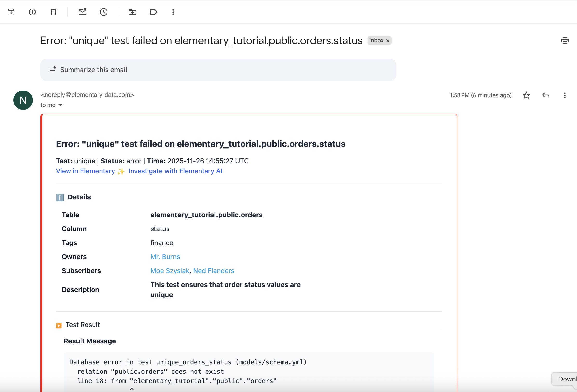Archive this email

11,12
